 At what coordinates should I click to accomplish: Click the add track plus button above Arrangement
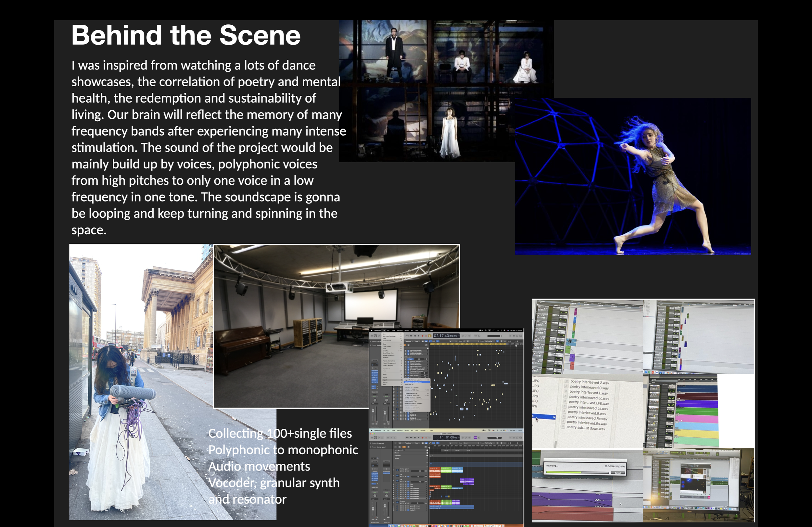(395, 447)
